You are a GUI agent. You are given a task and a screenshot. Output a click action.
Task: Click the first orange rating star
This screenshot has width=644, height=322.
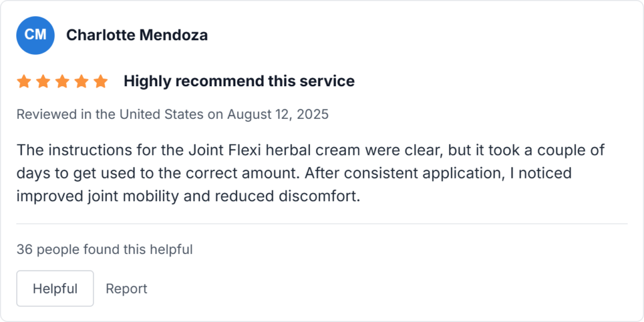(24, 81)
